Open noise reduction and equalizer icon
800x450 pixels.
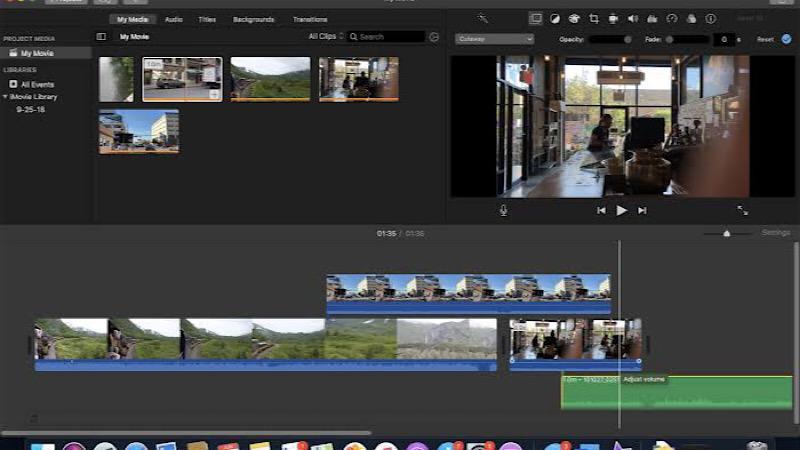[652, 19]
